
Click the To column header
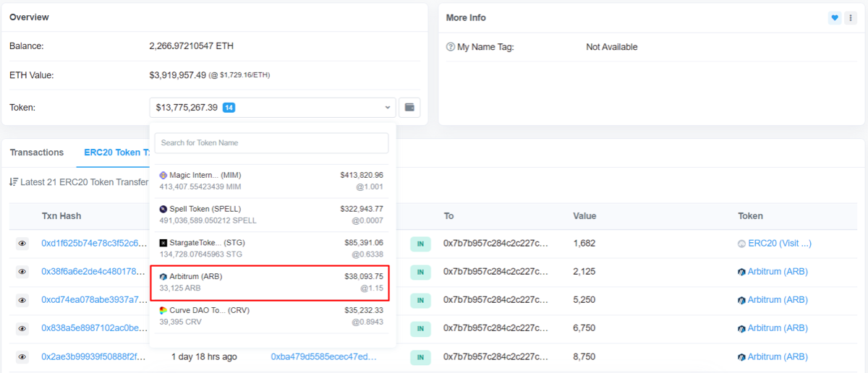click(x=448, y=216)
